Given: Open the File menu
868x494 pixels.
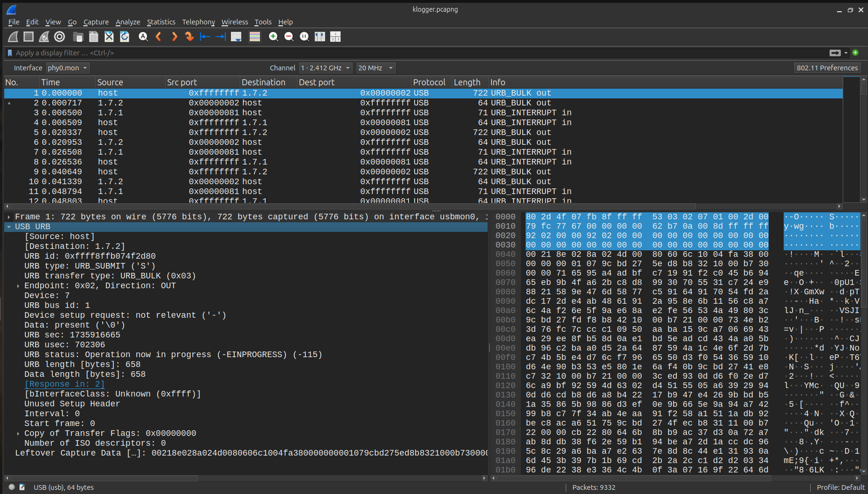Looking at the screenshot, I should click(x=14, y=22).
